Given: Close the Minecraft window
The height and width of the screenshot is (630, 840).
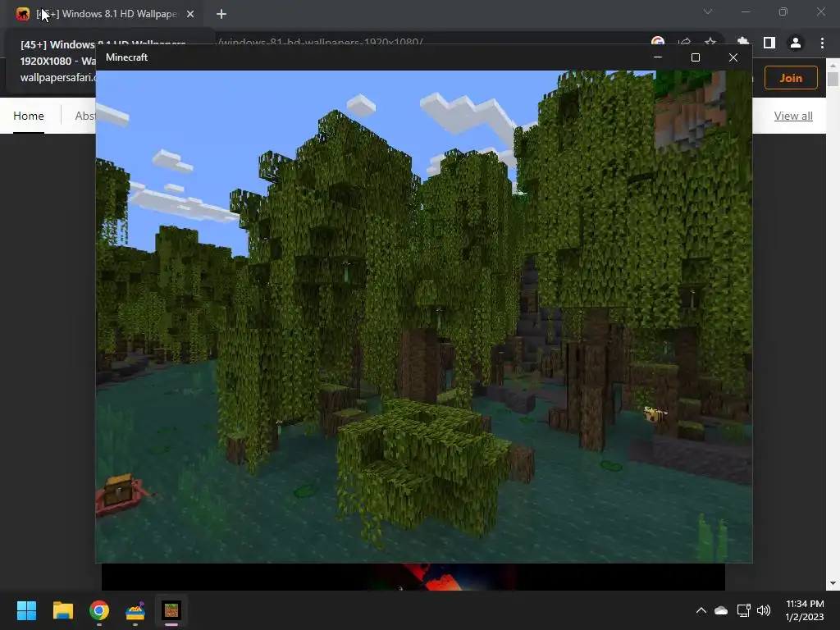Looking at the screenshot, I should pos(733,57).
